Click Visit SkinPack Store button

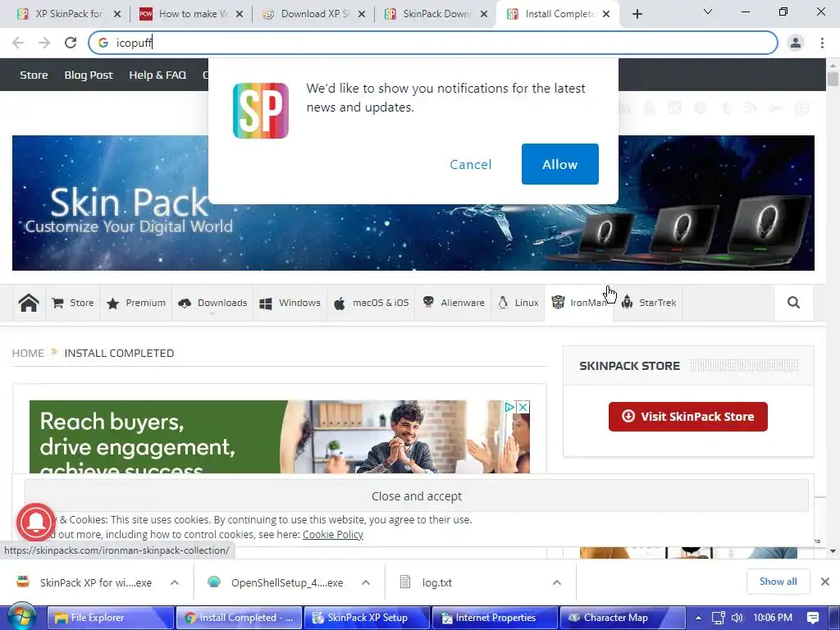(x=688, y=416)
